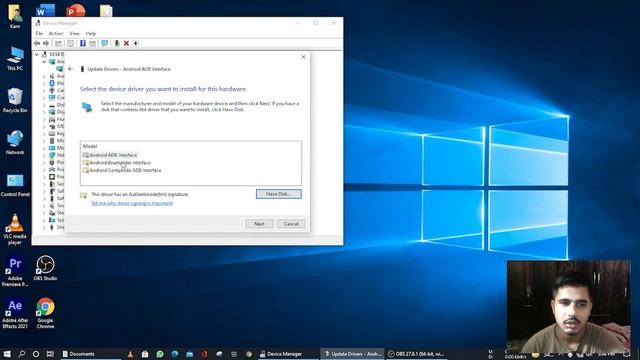Expand the Processors category
The width and height of the screenshot is (640, 360).
click(44, 177)
